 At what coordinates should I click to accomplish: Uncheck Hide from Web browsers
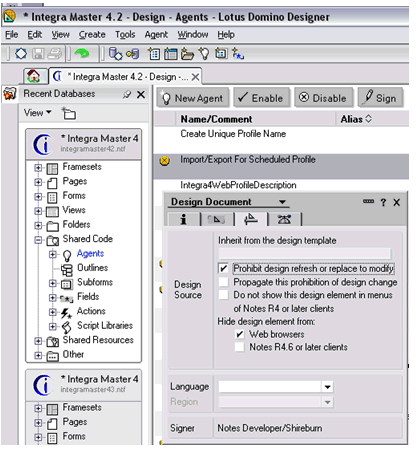click(239, 334)
